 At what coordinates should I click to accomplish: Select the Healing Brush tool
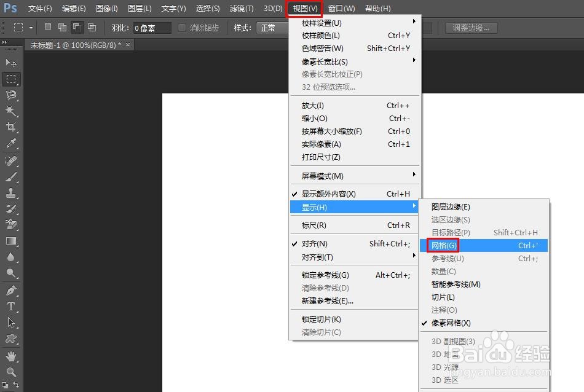coord(11,161)
